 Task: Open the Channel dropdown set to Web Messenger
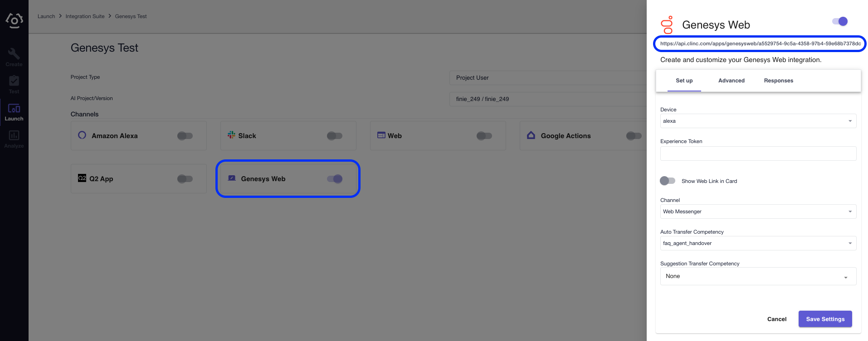click(x=758, y=211)
